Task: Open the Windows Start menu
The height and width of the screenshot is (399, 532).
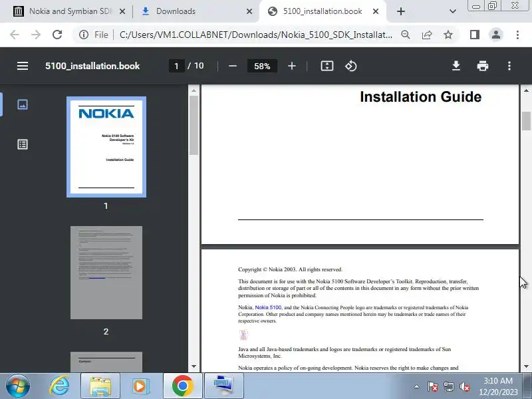Action: click(18, 386)
